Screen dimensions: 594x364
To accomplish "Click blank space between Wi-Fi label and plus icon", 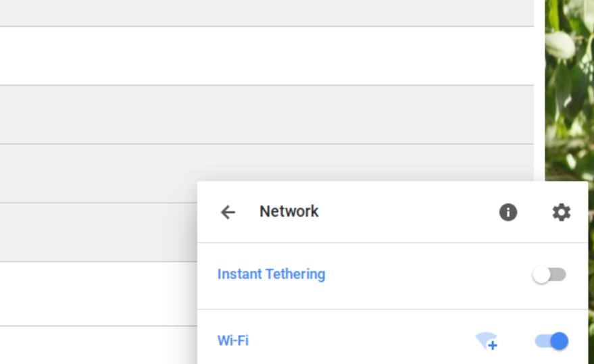I will click(x=362, y=341).
